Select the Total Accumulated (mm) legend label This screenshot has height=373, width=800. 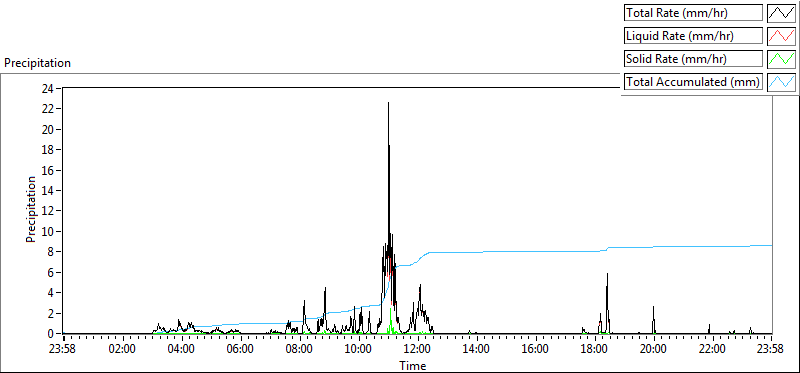tap(693, 82)
